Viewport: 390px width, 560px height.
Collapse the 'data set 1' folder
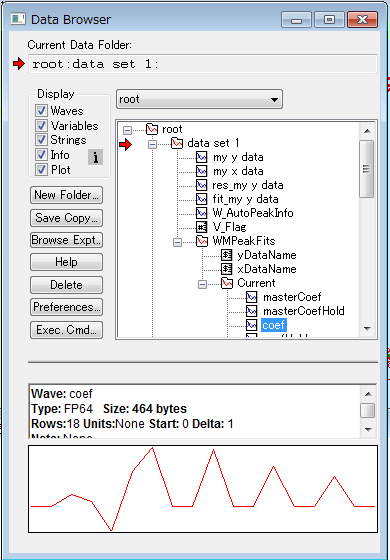(152, 145)
